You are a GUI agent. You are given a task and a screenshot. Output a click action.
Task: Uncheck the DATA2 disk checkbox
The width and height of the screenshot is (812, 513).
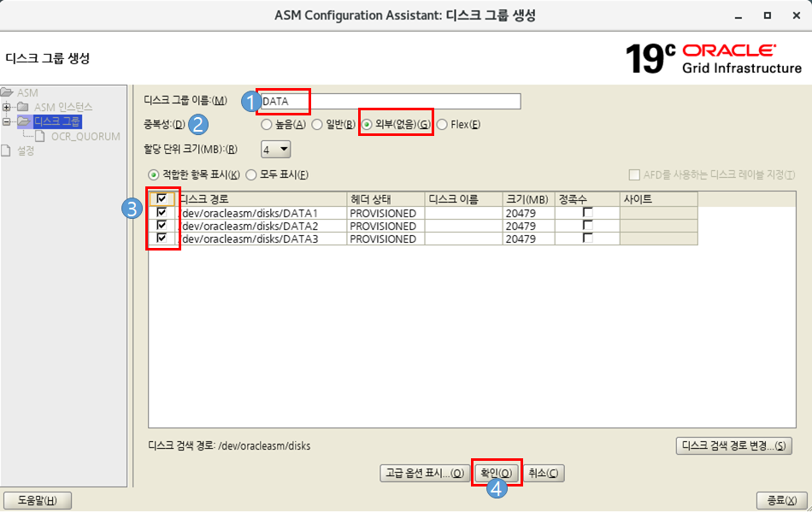(162, 226)
